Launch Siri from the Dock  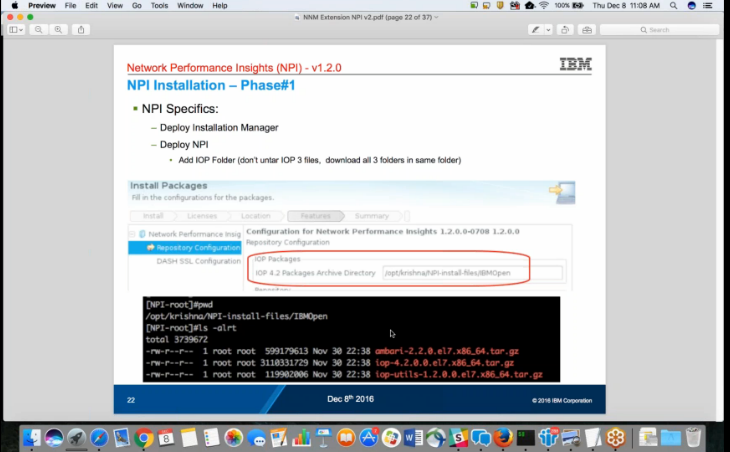(x=54, y=438)
